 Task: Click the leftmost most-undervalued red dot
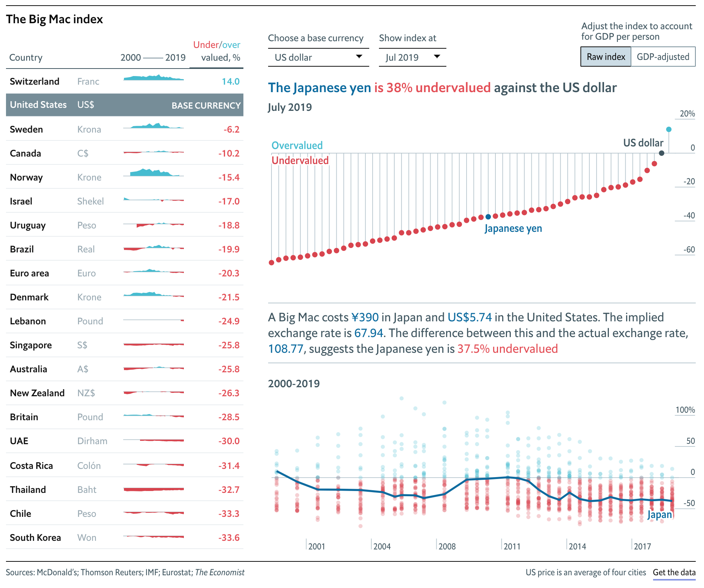coord(271,263)
